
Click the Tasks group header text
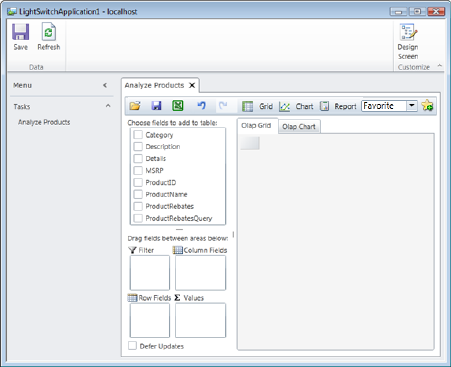coord(22,107)
